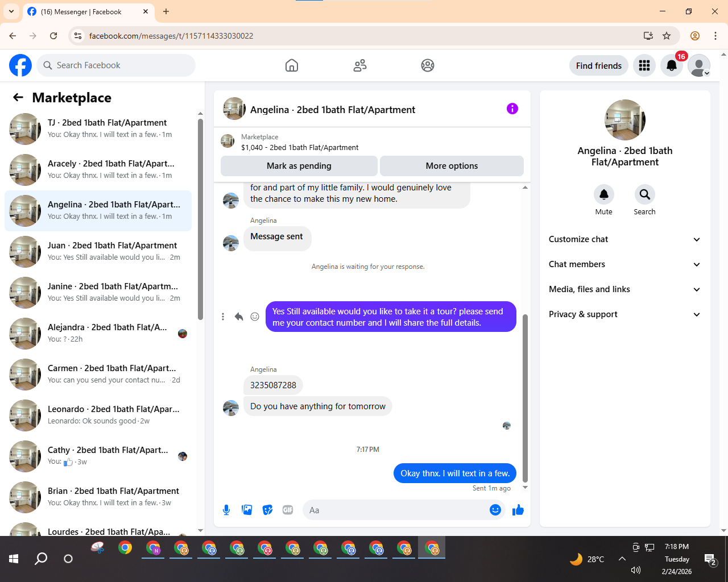Click the chat messages scrollbar
Screen dimensions: 728x582
pyautogui.click(x=525, y=398)
